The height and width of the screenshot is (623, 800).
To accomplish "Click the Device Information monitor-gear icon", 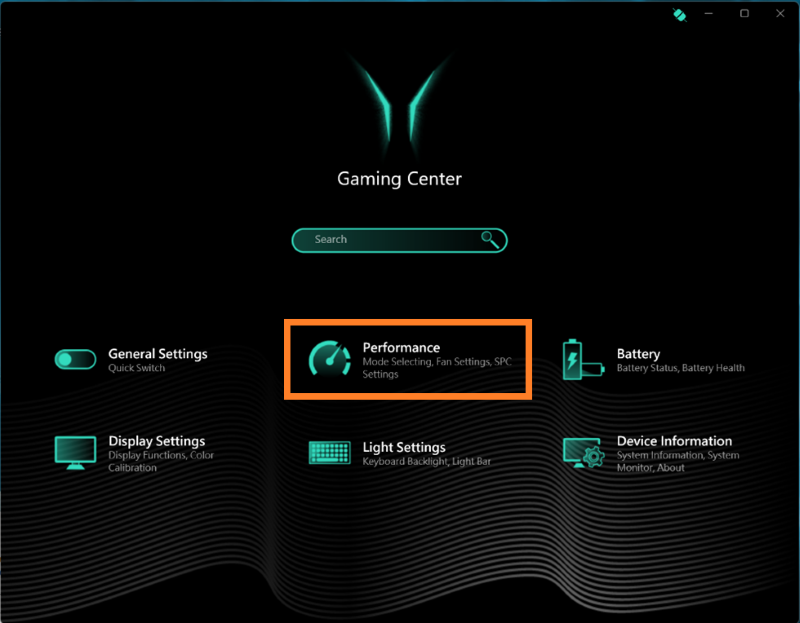I will 583,453.
